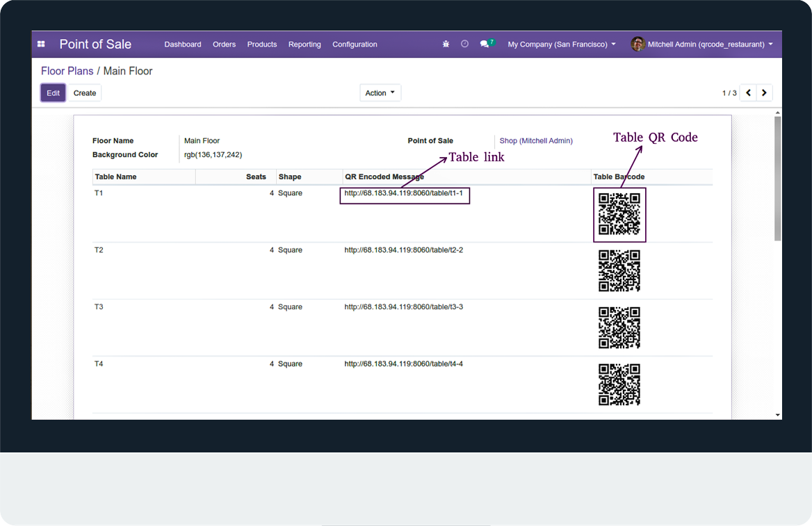Go to next record arrow

(x=764, y=92)
